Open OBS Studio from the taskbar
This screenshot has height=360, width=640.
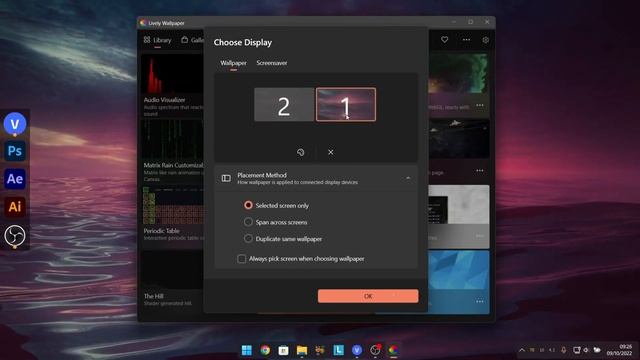[x=375, y=350]
